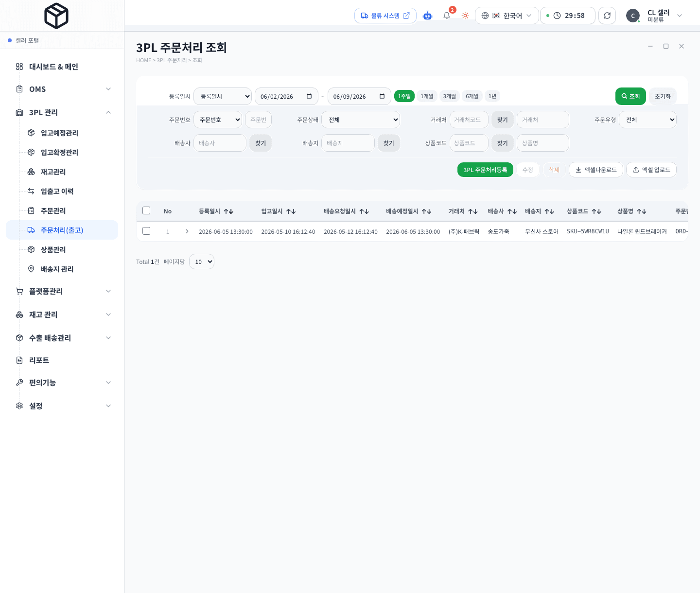Click the green 조회 search button

click(x=631, y=96)
